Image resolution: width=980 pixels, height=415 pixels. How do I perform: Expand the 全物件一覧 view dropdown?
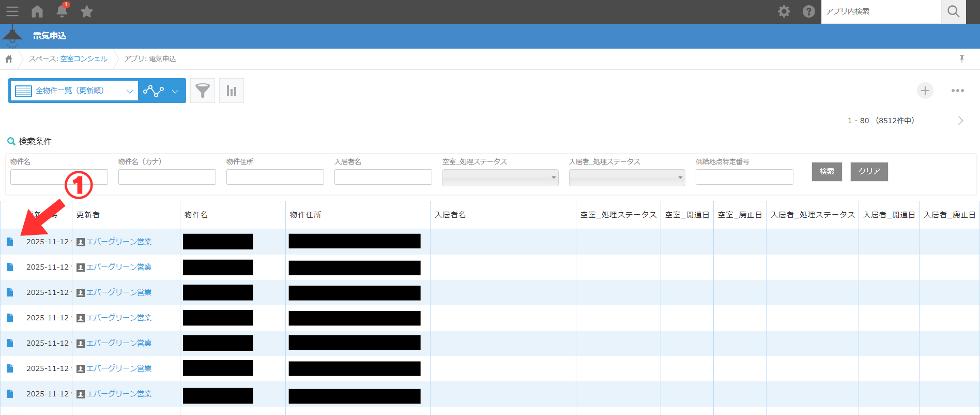(129, 91)
